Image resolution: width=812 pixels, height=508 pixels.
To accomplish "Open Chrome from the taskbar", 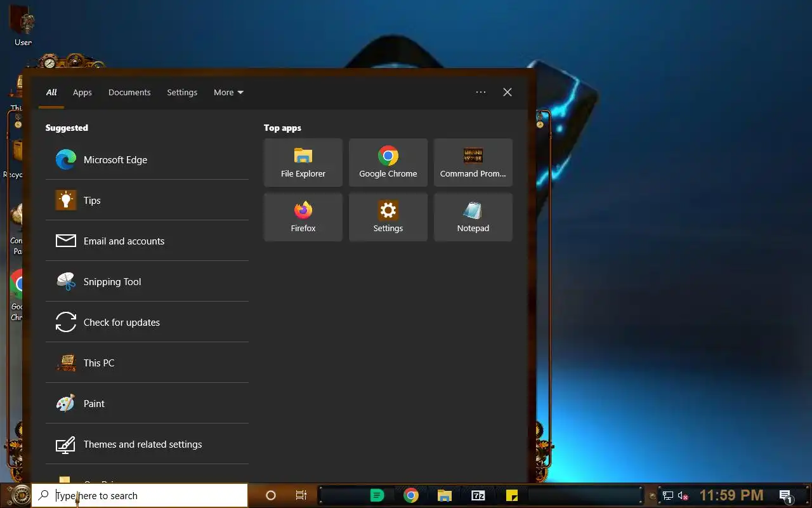I will pyautogui.click(x=411, y=495).
